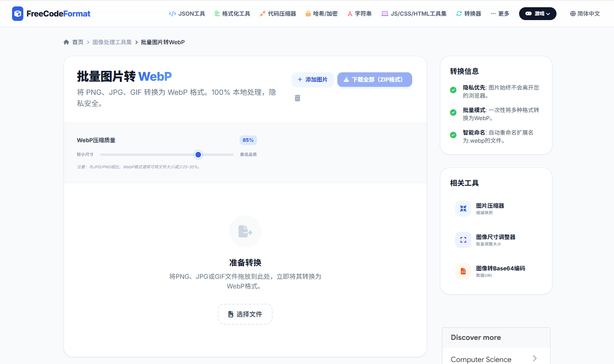The image size is (614, 364).
Task: Click the 选择文件 button
Action: pos(245,314)
